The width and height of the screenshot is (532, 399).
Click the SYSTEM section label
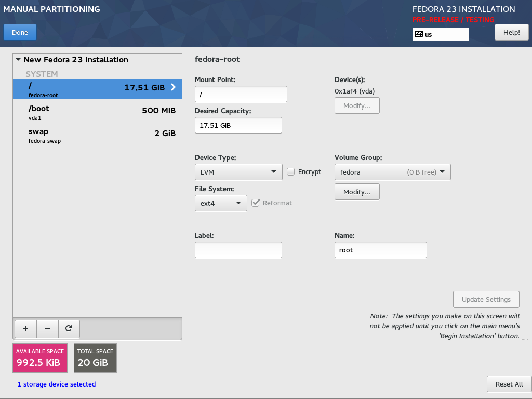(x=42, y=74)
